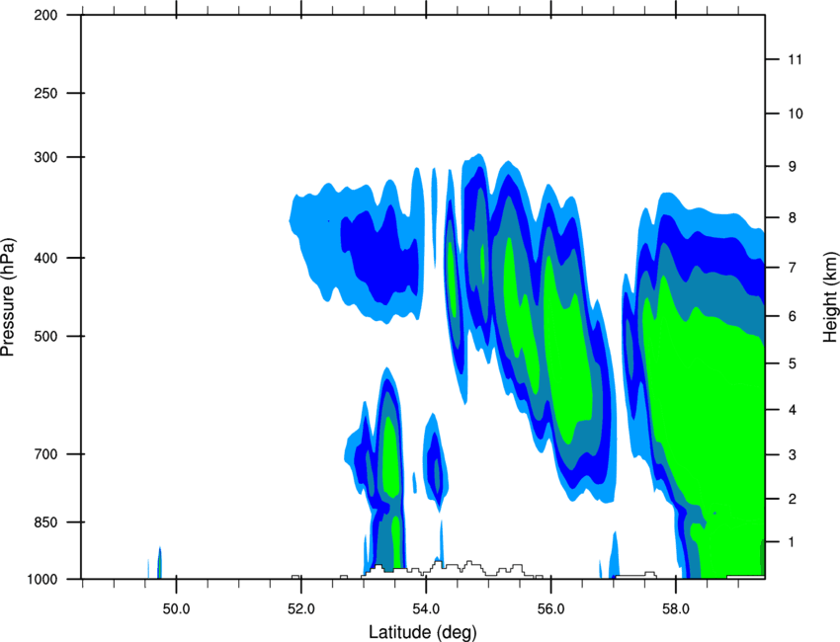
Task: Select the 700 pressure tick label
Action: [45, 454]
